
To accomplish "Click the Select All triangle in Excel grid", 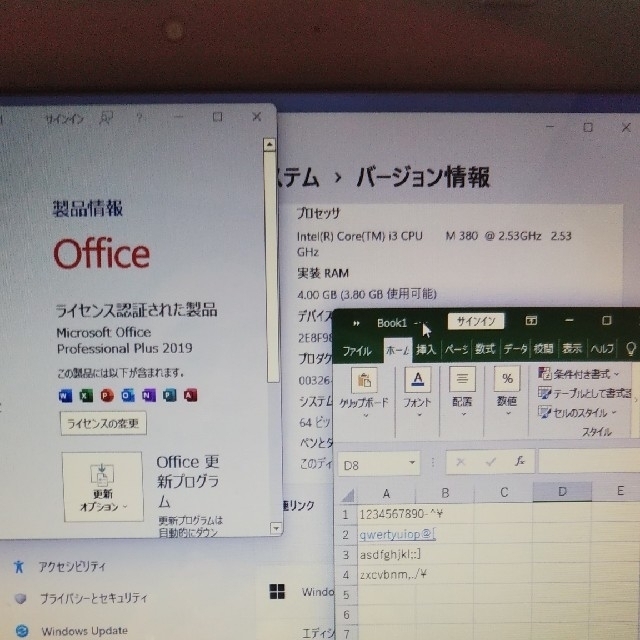I will (x=348, y=495).
